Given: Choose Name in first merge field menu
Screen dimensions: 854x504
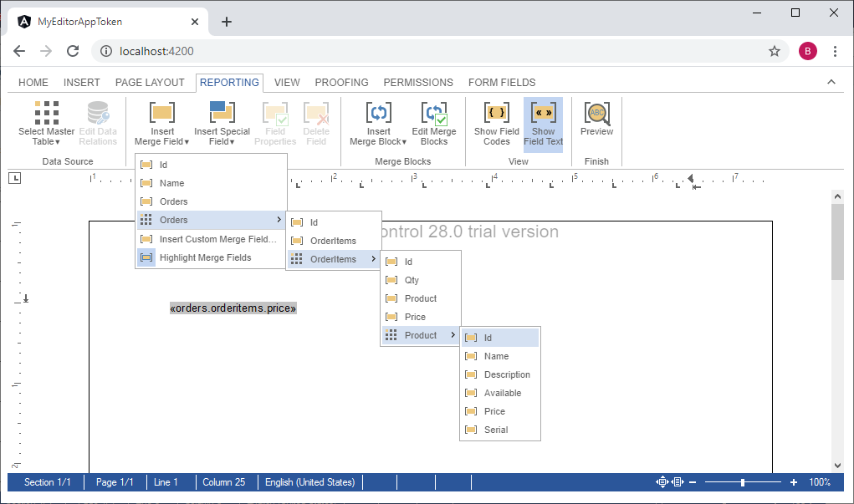Looking at the screenshot, I should coord(212,183).
